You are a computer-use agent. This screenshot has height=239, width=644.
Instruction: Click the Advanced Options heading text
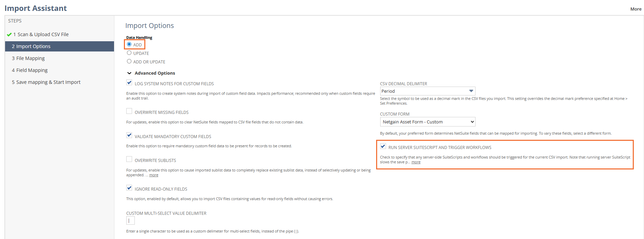pos(155,73)
